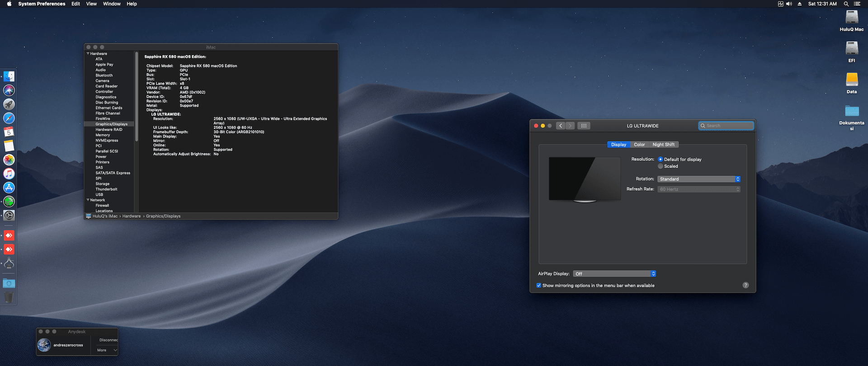Click the volume icon in menu bar
The height and width of the screenshot is (366, 868).
click(x=789, y=4)
